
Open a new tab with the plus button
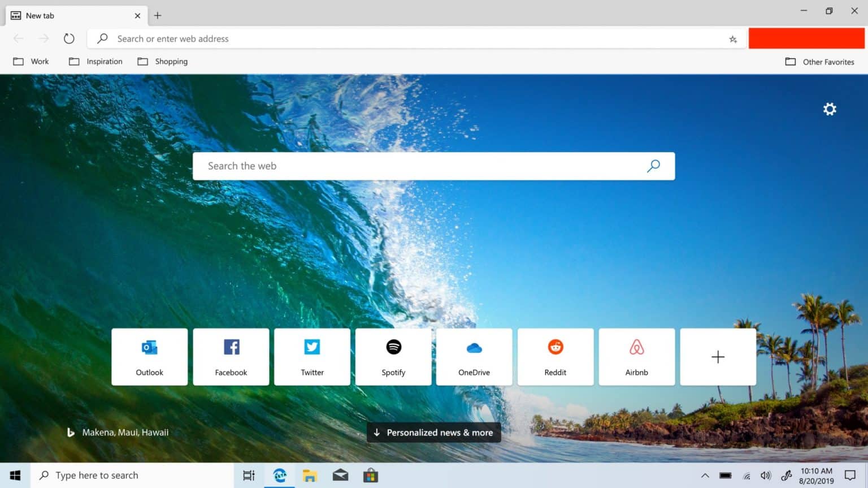point(157,15)
